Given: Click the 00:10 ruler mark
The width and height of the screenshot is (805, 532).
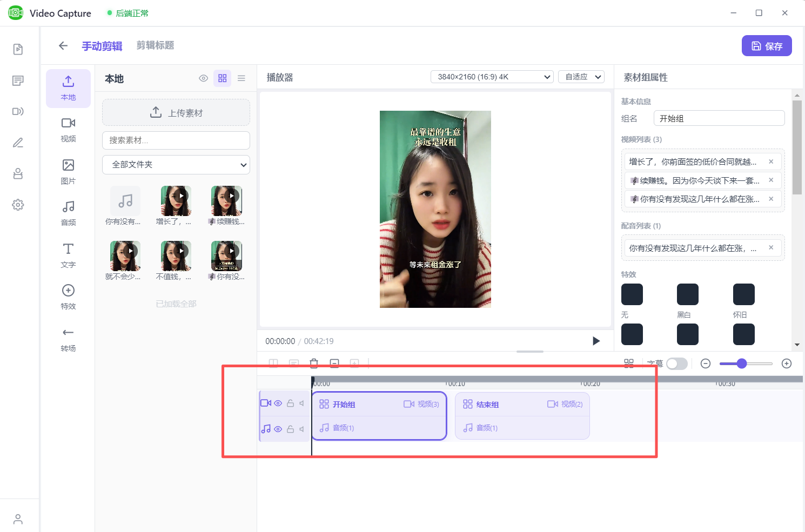Looking at the screenshot, I should [x=455, y=383].
